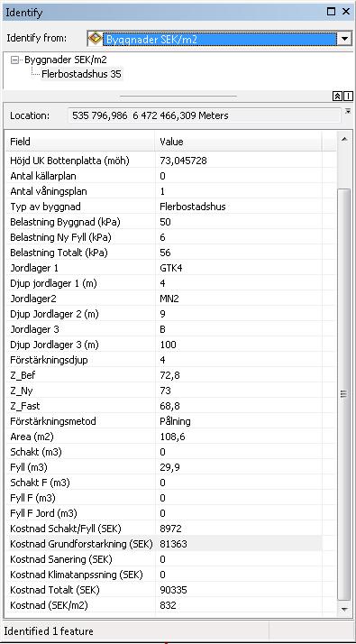Select the Kostnad Totalt (SEK) value 90335
The width and height of the screenshot is (356, 644).
pyautogui.click(x=173, y=590)
